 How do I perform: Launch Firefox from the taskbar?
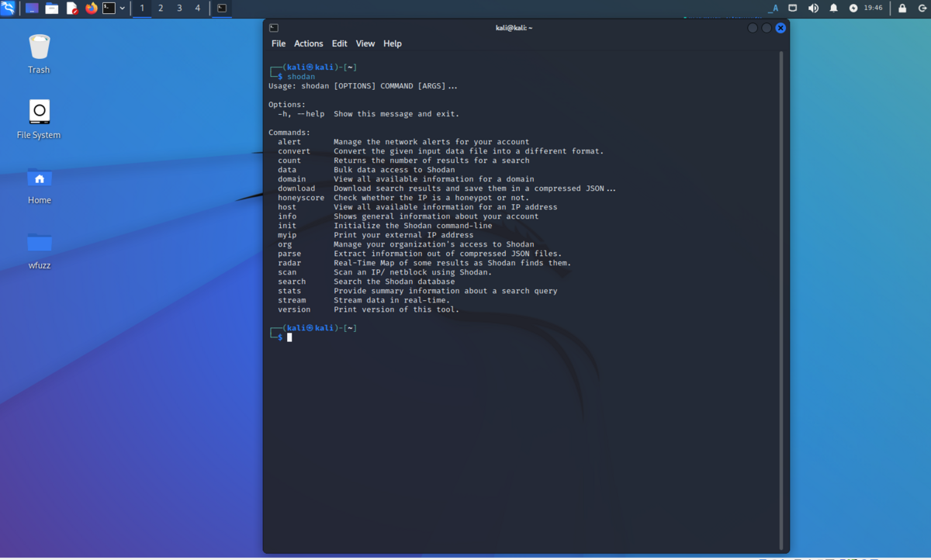pyautogui.click(x=91, y=9)
